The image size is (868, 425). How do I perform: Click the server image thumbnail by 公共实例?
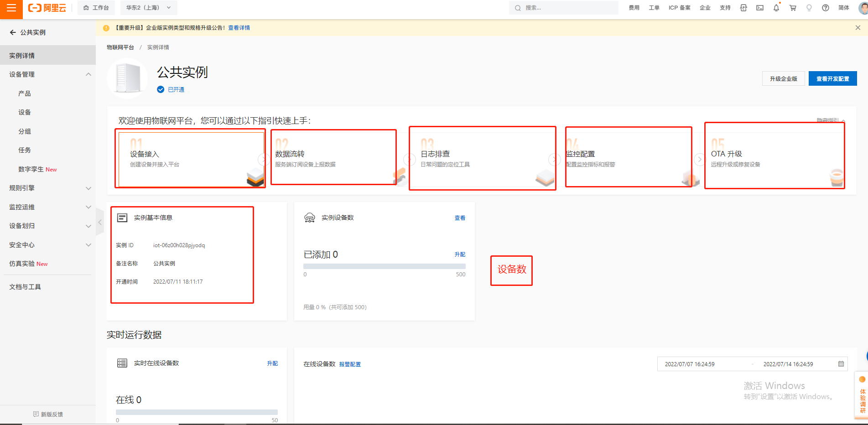coord(127,78)
